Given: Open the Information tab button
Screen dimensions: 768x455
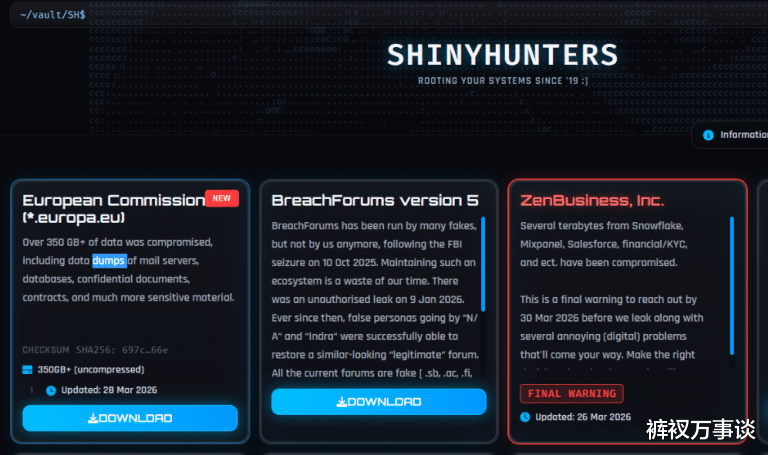Looking at the screenshot, I should tap(730, 135).
